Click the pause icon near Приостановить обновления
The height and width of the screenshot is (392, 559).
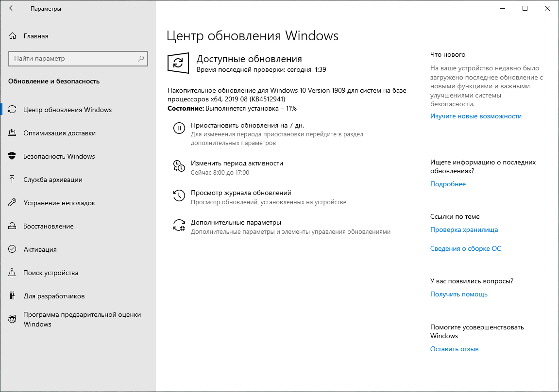179,129
